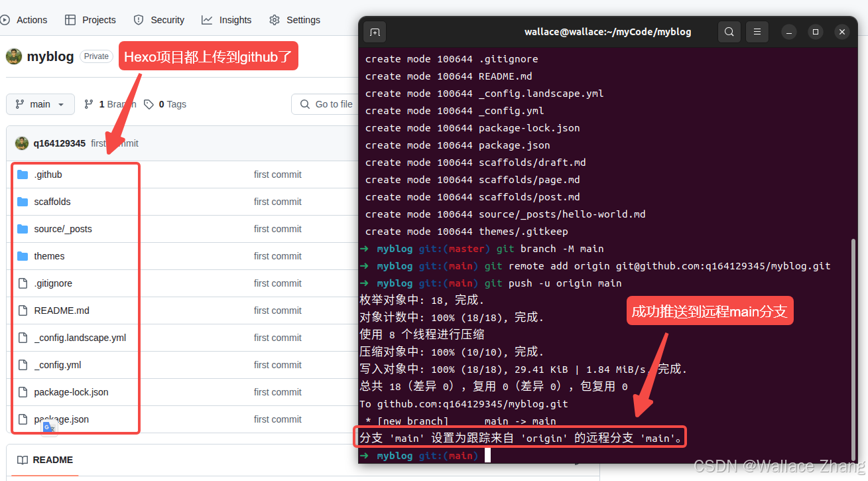Click the translate icon near package.json
Viewport: 868px width, 481px height.
pyautogui.click(x=49, y=429)
